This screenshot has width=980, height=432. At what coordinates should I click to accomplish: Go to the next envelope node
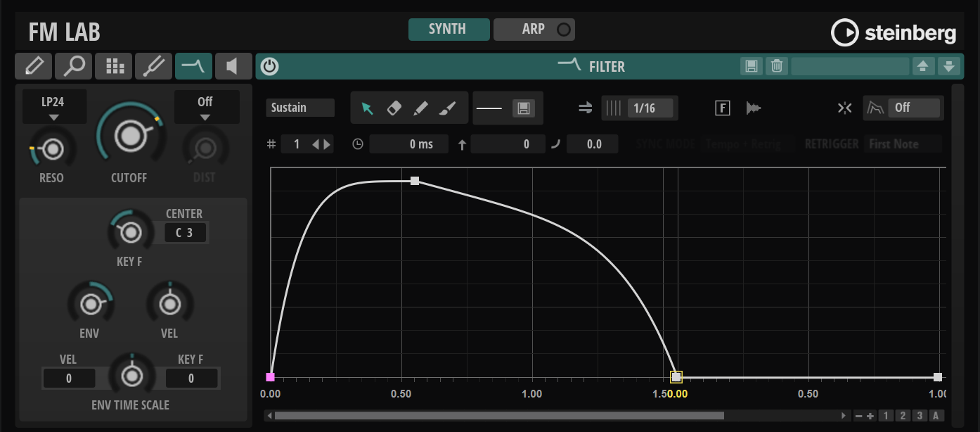click(326, 144)
